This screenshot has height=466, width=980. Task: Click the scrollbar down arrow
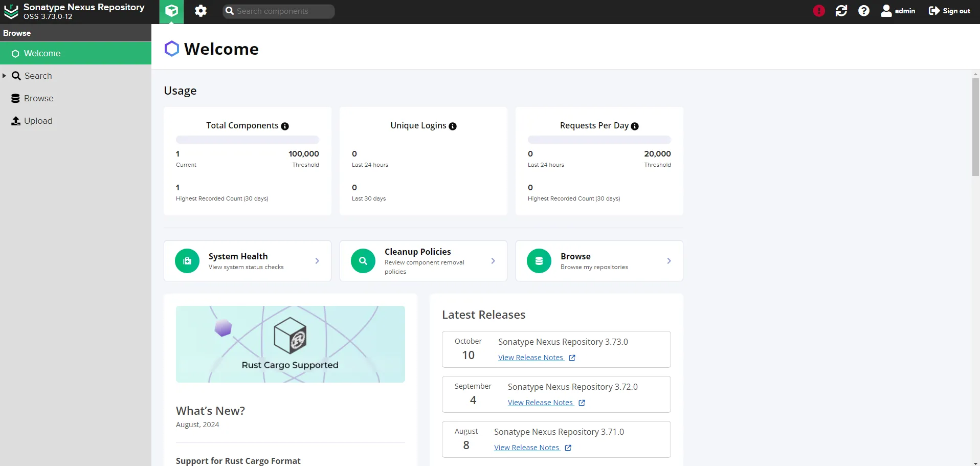[975, 463]
